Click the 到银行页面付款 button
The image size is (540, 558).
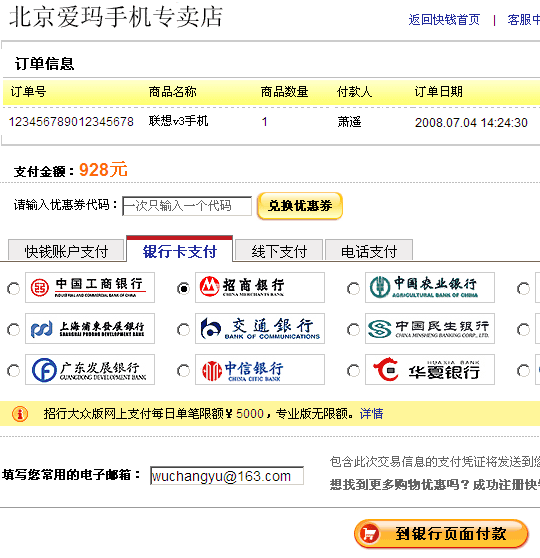coord(441,533)
